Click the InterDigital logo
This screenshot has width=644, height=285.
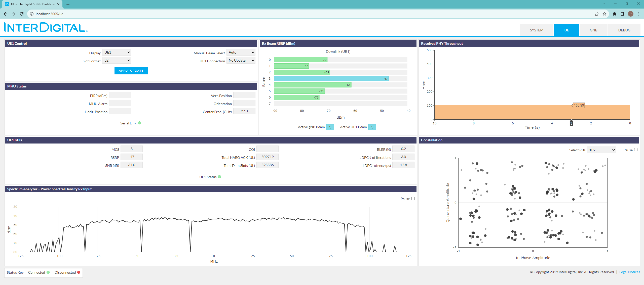pyautogui.click(x=46, y=28)
